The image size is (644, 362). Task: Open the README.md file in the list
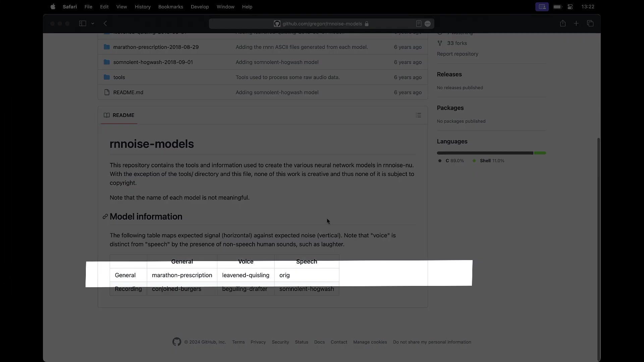[128, 92]
